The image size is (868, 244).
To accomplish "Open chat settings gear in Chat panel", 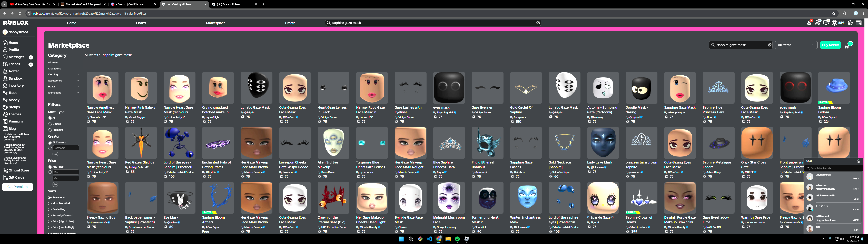I will click(859, 161).
